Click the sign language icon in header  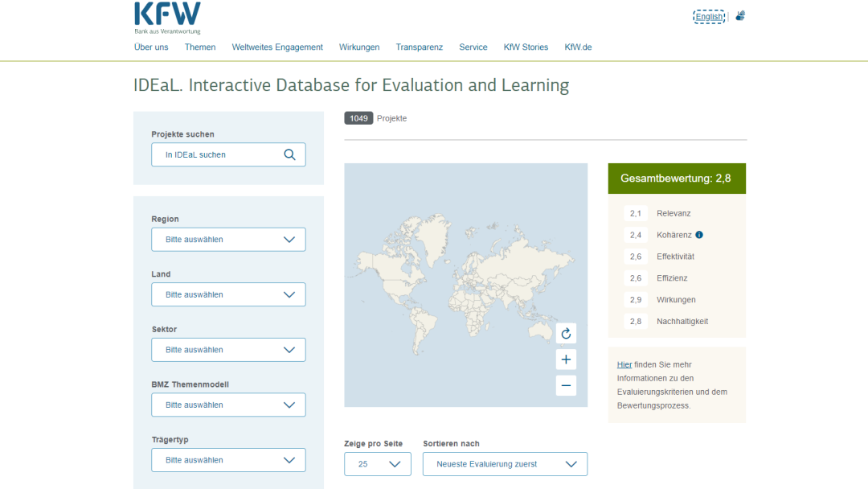pyautogui.click(x=740, y=16)
